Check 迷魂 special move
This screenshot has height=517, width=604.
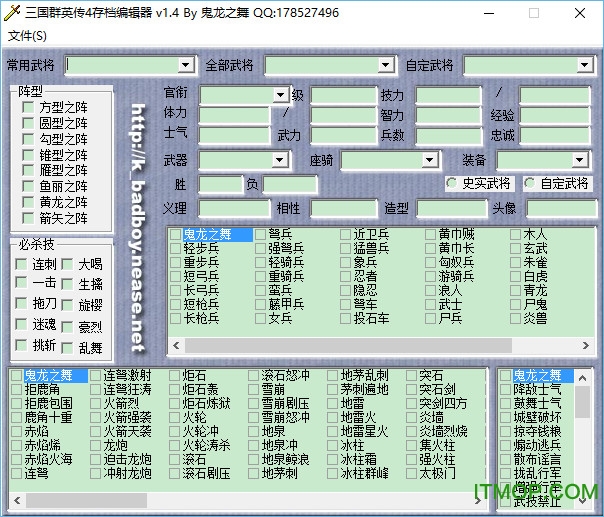21,324
